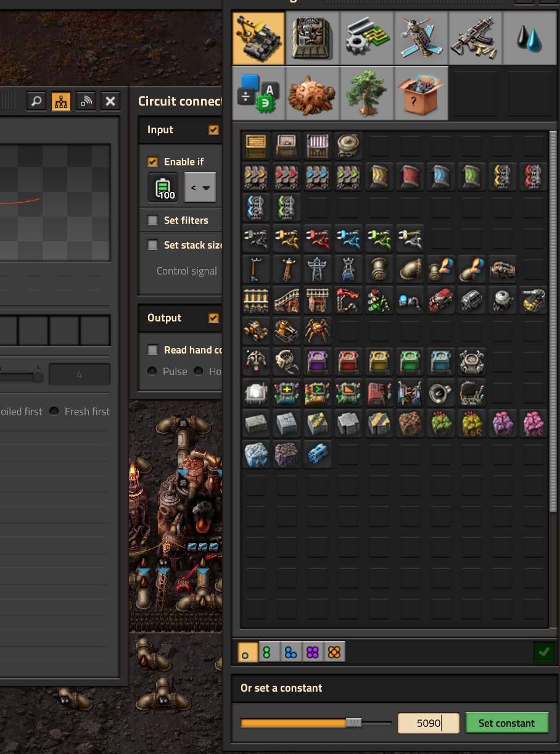This screenshot has height=754, width=560.
Task: Select the artillery wagon icon
Action: (x=533, y=300)
